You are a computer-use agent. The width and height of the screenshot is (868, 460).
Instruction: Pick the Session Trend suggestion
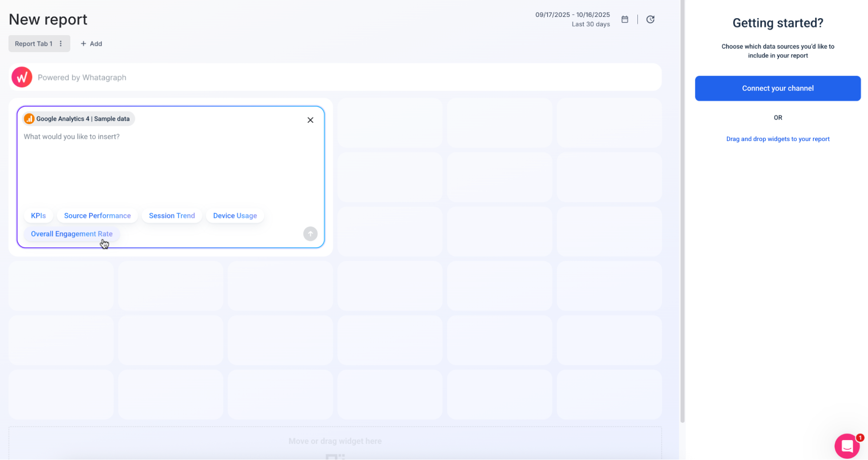click(172, 216)
